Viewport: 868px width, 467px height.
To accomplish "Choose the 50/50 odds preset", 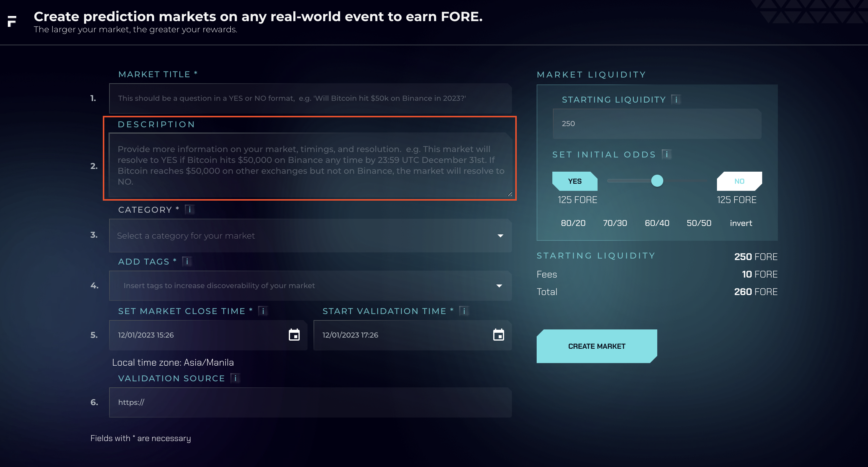I will [699, 223].
